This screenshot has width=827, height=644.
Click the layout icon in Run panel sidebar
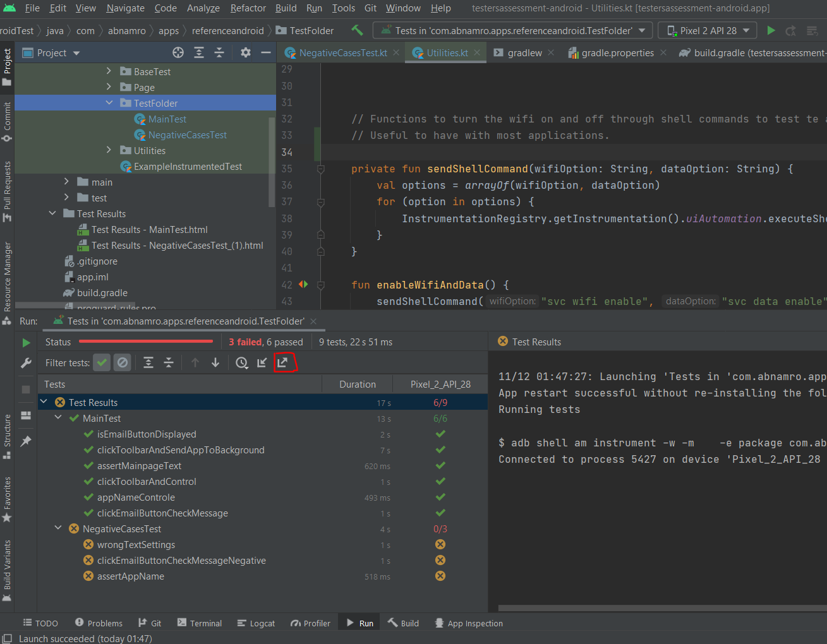coord(26,415)
